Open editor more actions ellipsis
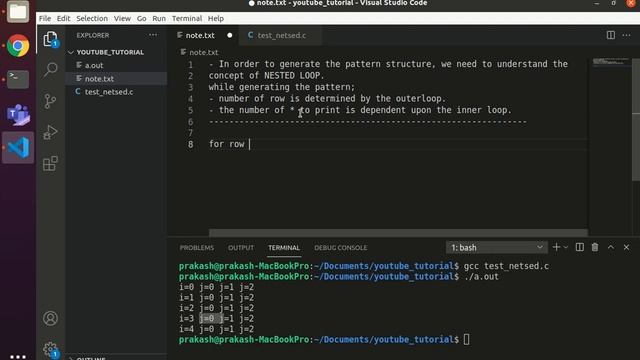Image resolution: width=640 pixels, height=360 pixels. pyautogui.click(x=627, y=36)
